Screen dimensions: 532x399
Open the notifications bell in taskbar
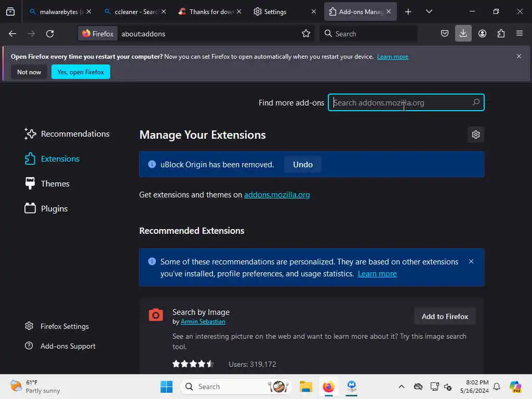point(496,387)
